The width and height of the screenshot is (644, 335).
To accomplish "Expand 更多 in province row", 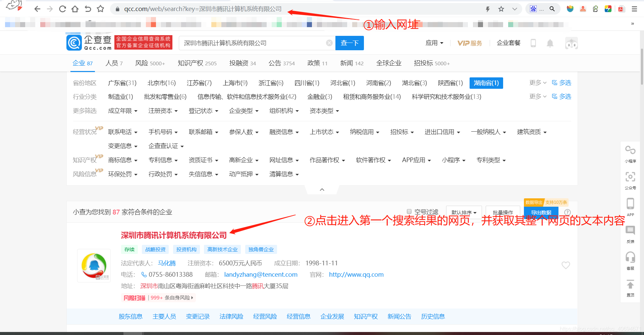I will click(538, 82).
